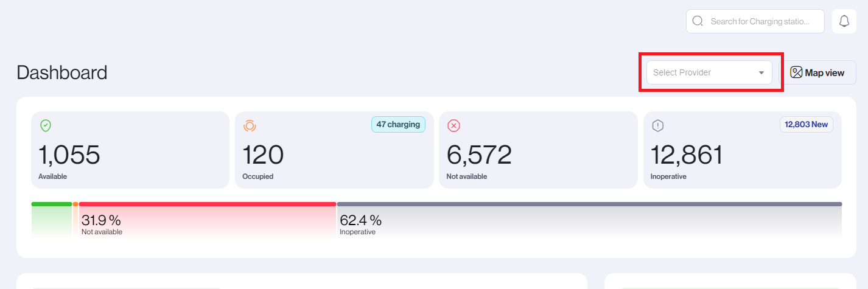The width and height of the screenshot is (868, 289).
Task: Click the 47 charging badge
Action: (398, 124)
